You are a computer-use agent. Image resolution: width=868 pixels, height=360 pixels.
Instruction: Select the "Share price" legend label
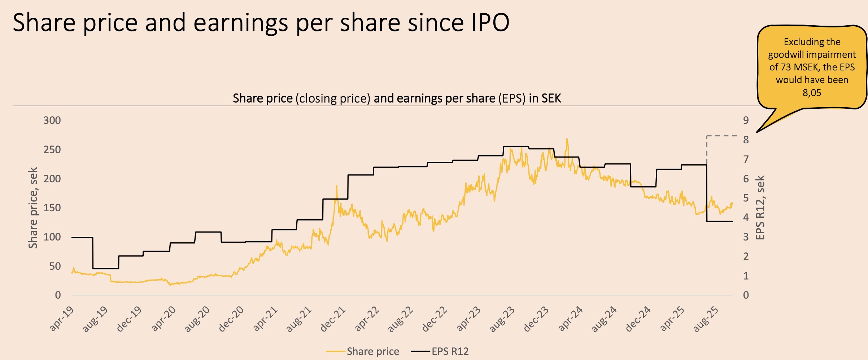[373, 351]
